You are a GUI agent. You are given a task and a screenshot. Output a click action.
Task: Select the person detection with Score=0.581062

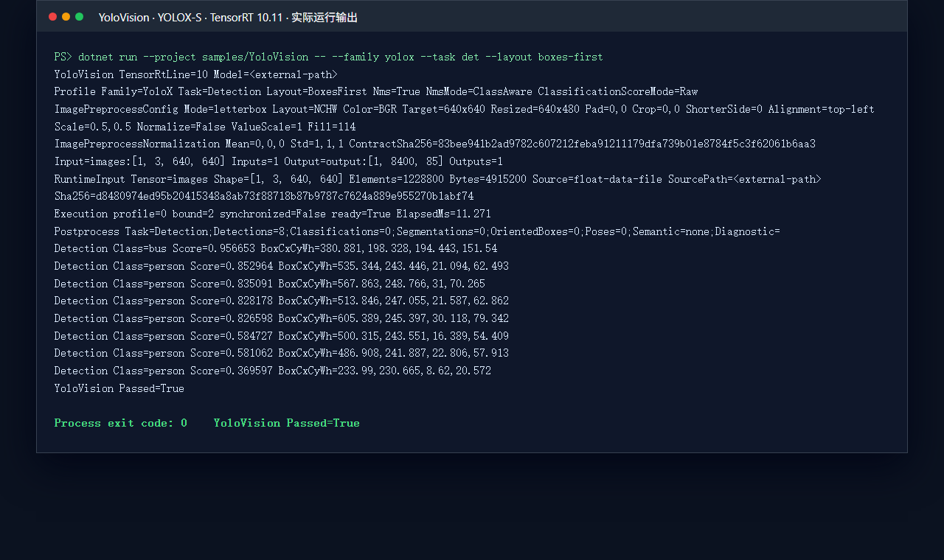[x=282, y=353]
